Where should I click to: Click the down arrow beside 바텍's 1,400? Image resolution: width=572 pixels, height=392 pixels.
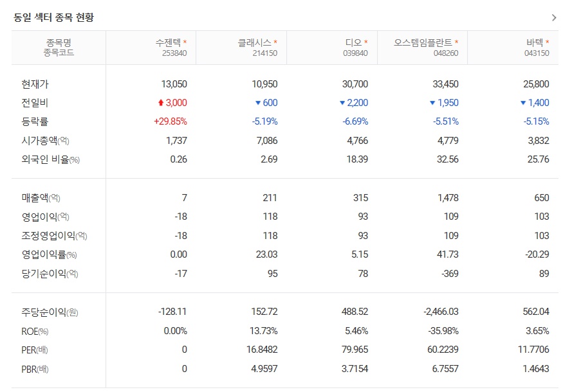coord(524,102)
